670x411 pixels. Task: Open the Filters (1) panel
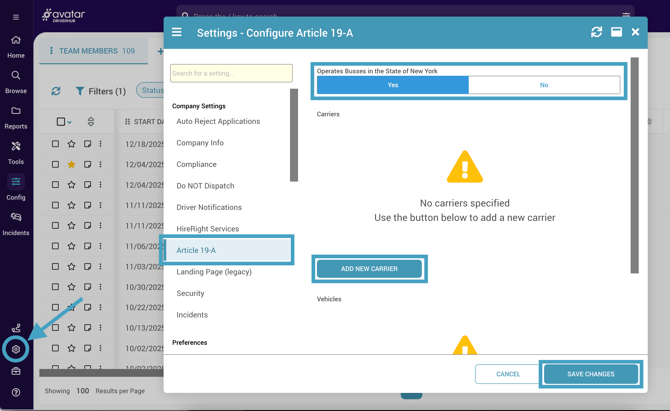pos(99,91)
